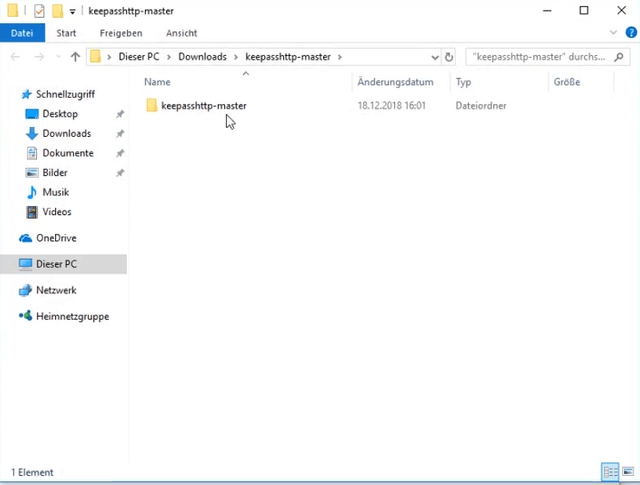The image size is (640, 485).
Task: Open recent locations dropdown arrow
Action: click(x=58, y=57)
